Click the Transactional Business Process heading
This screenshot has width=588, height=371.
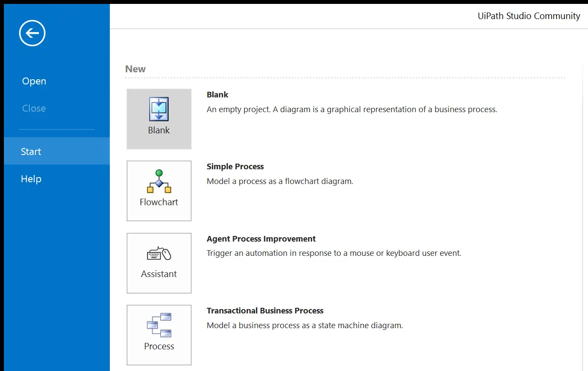click(x=265, y=311)
